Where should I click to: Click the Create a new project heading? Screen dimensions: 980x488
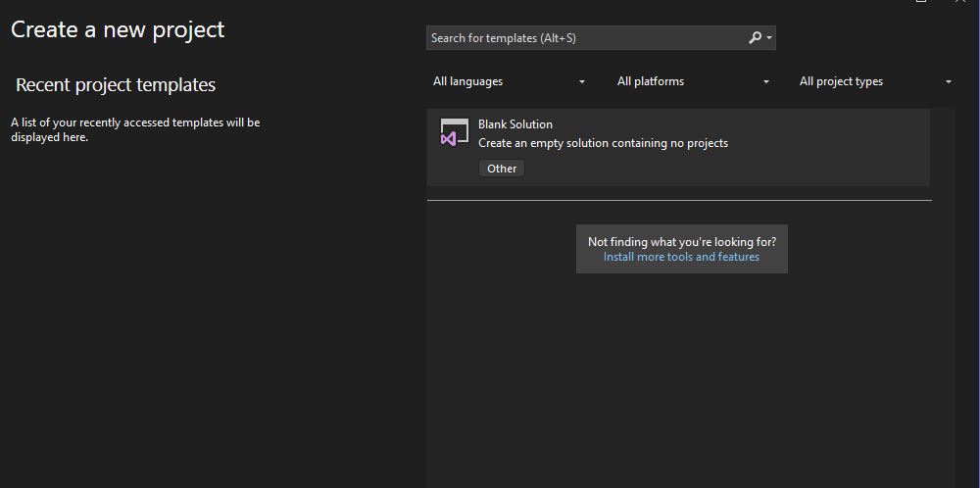[x=118, y=30]
